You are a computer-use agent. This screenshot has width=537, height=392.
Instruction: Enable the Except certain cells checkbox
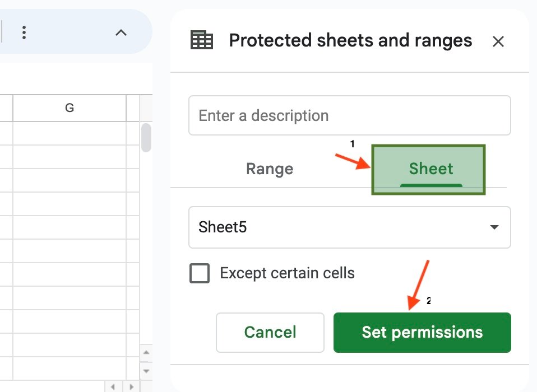[200, 273]
